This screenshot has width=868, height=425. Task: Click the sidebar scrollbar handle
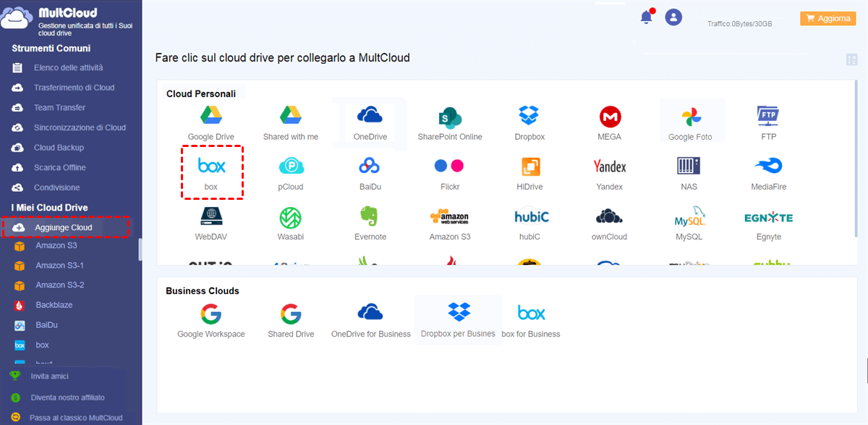tap(140, 251)
